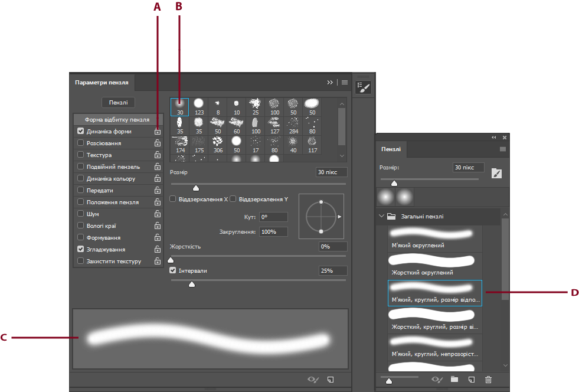
Task: Click Розмір 30 пікс field in Пензлі panel
Action: (469, 167)
